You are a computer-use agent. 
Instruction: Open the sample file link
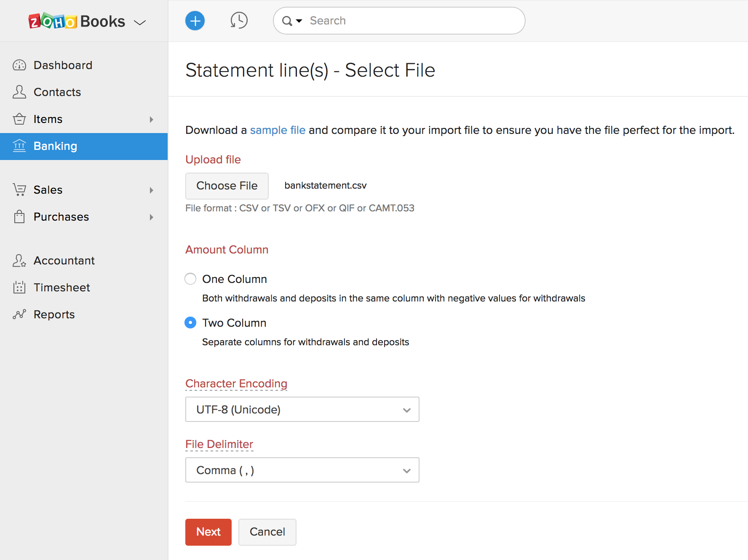278,130
